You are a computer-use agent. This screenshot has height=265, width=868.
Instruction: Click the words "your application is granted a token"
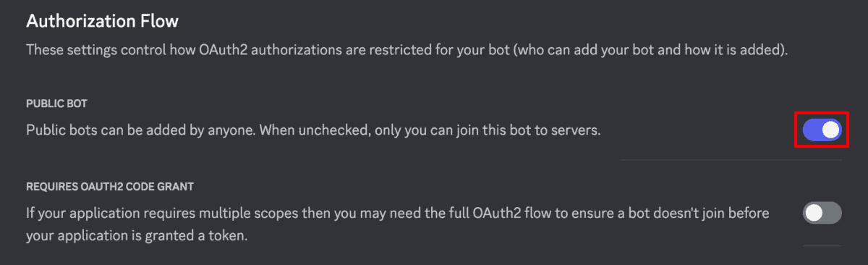click(x=137, y=236)
